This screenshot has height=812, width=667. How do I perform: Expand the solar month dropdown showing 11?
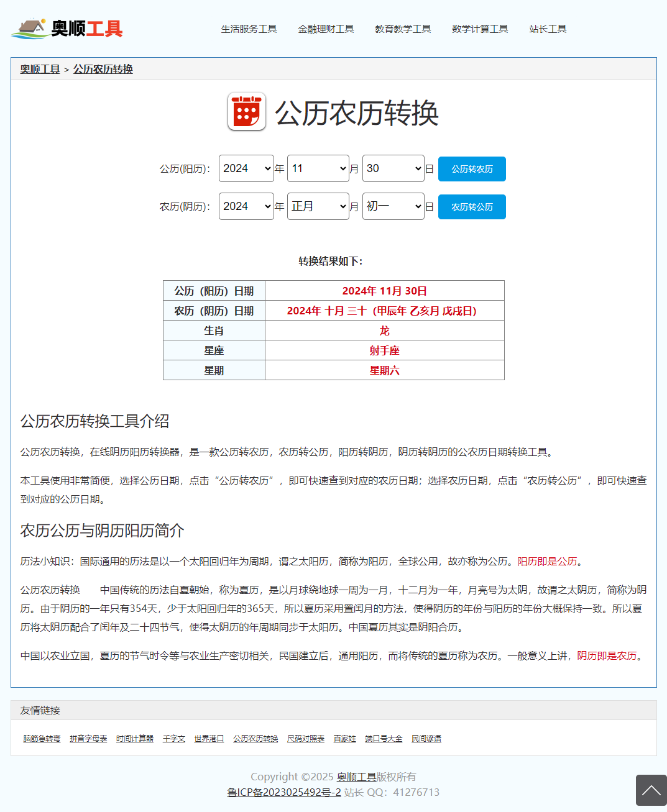(x=318, y=168)
